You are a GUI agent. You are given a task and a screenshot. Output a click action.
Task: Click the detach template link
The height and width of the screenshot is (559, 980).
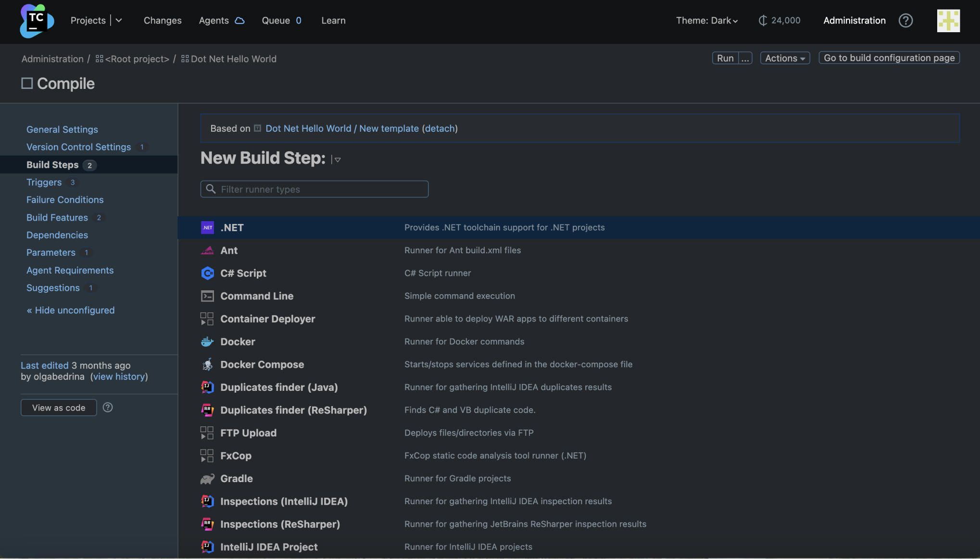[x=440, y=128]
